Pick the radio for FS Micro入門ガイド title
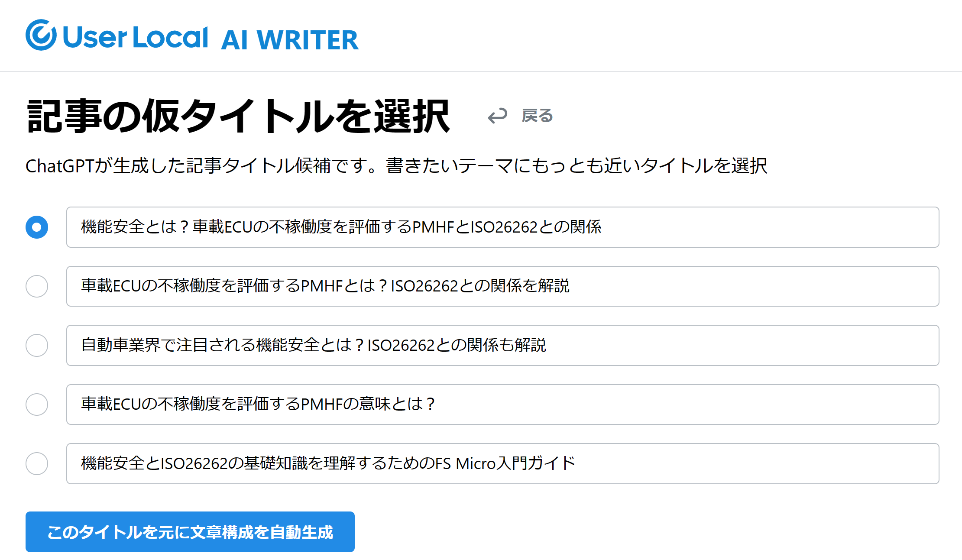 pyautogui.click(x=37, y=464)
